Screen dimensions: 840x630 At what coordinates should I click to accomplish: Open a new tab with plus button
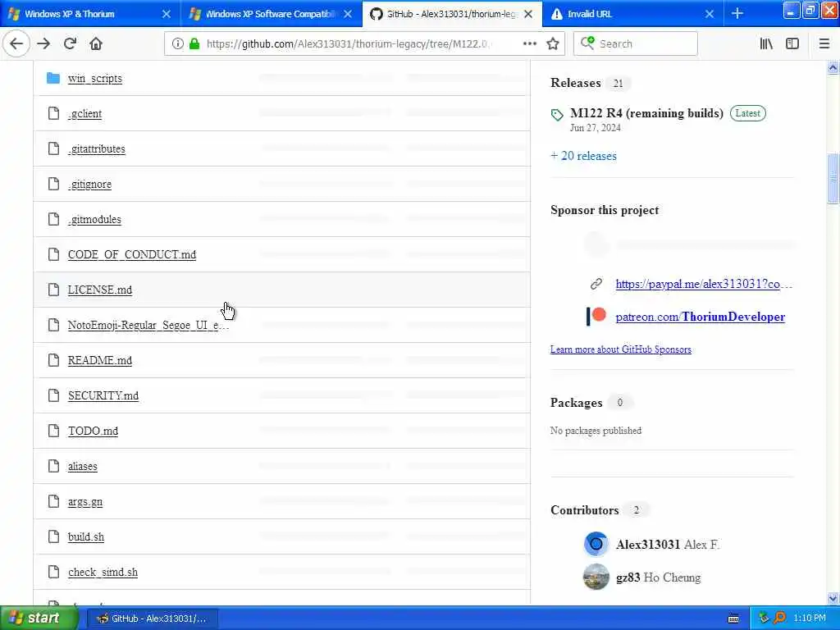(x=737, y=13)
